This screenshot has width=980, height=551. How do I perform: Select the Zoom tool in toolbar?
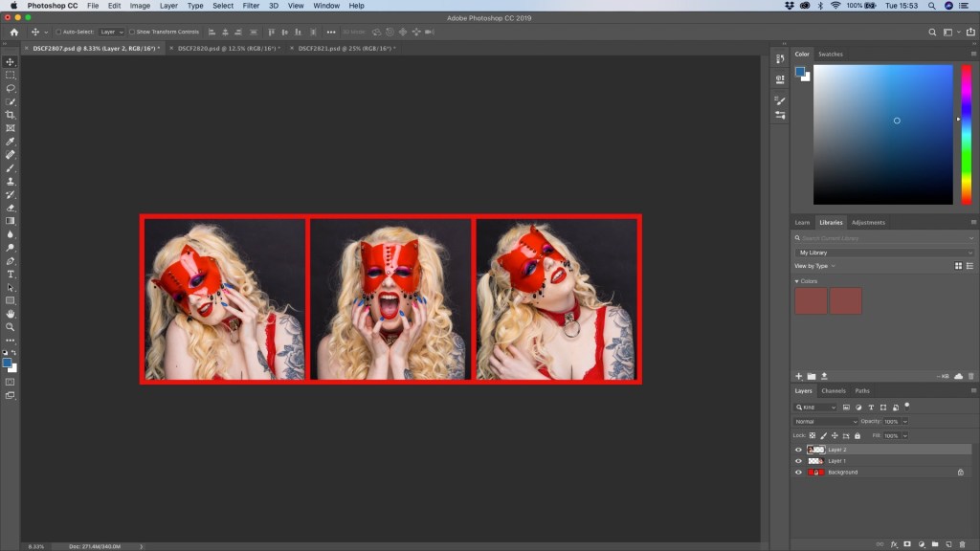11,327
